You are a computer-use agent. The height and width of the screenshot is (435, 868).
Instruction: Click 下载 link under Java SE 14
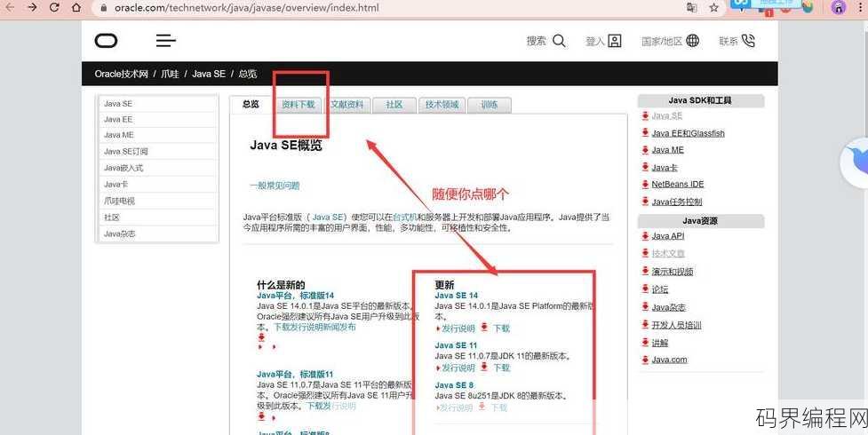point(502,328)
